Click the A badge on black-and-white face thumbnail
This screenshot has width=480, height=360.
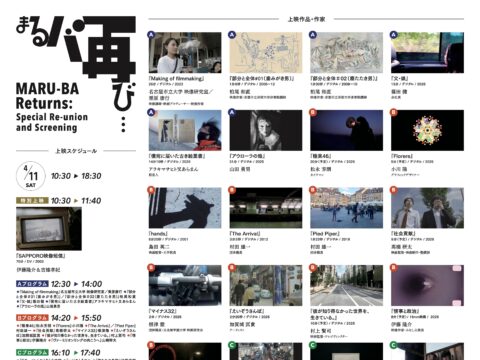coord(232,112)
